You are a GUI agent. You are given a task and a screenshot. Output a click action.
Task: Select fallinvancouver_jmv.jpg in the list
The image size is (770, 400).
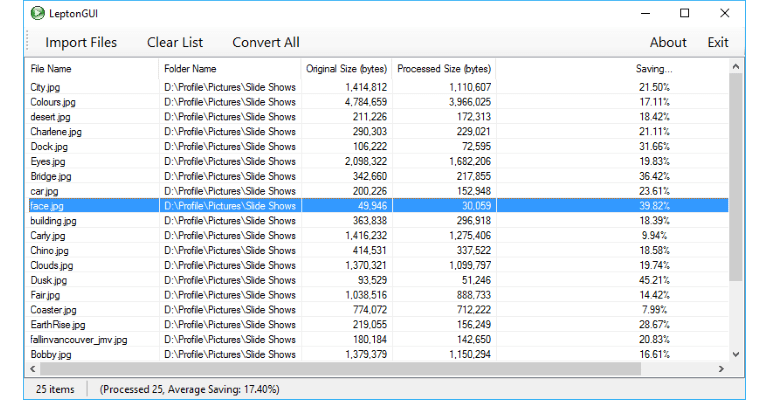[79, 340]
